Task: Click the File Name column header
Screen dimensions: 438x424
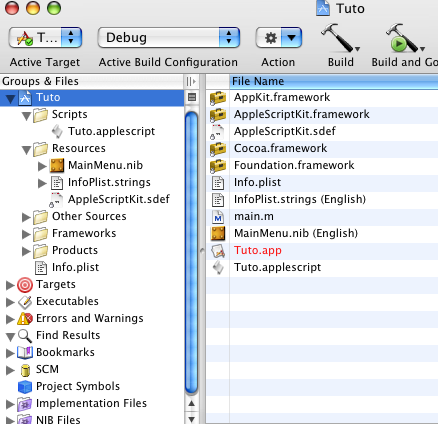Action: point(334,81)
